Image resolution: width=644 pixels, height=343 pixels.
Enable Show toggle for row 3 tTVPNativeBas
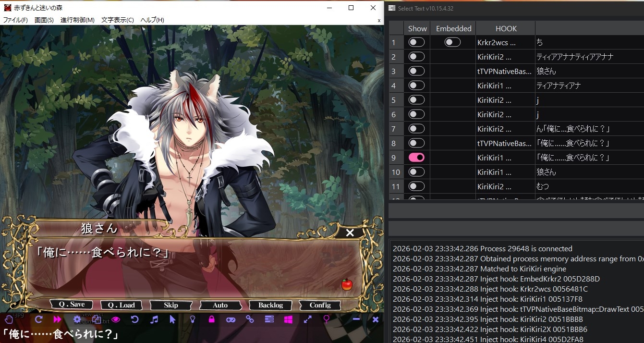point(416,71)
